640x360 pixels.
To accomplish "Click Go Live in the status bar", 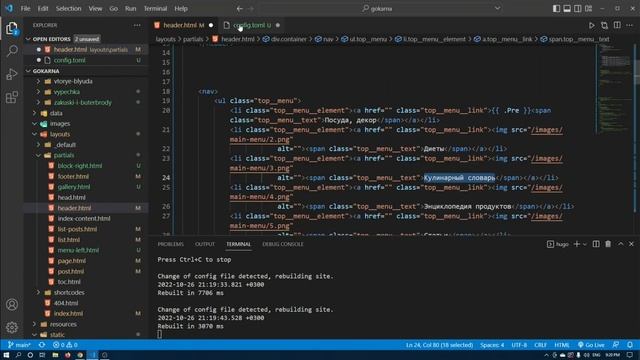I will point(591,345).
